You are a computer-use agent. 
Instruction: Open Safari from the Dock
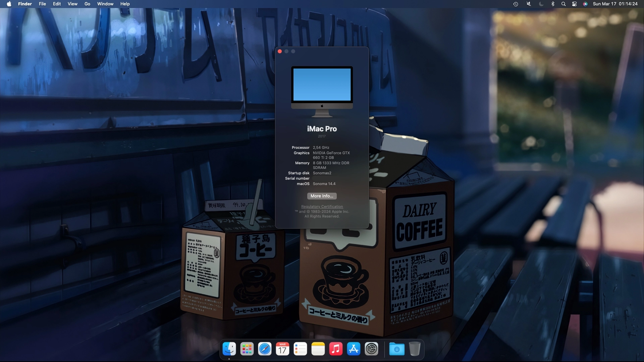click(x=265, y=349)
